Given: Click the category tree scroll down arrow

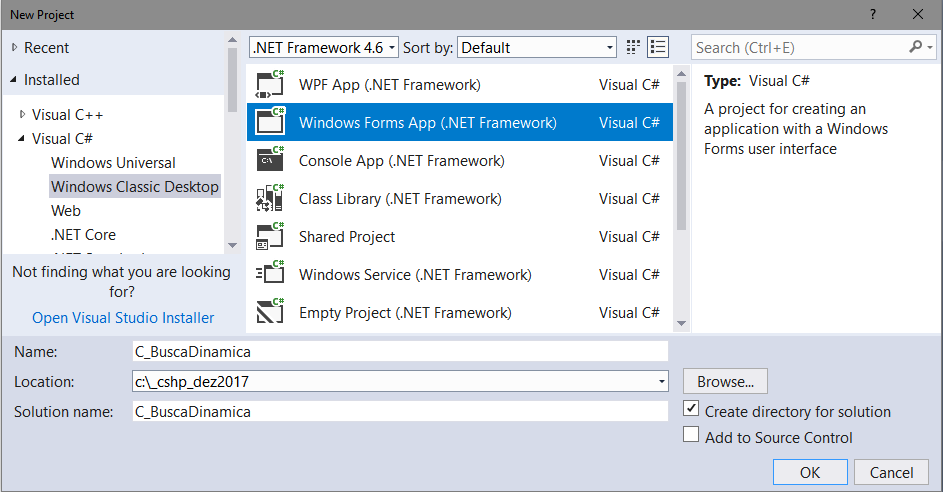Looking at the screenshot, I should (233, 245).
